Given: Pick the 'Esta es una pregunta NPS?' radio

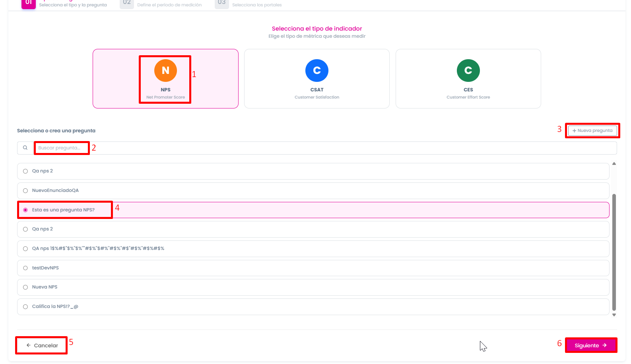Looking at the screenshot, I should pos(25,210).
